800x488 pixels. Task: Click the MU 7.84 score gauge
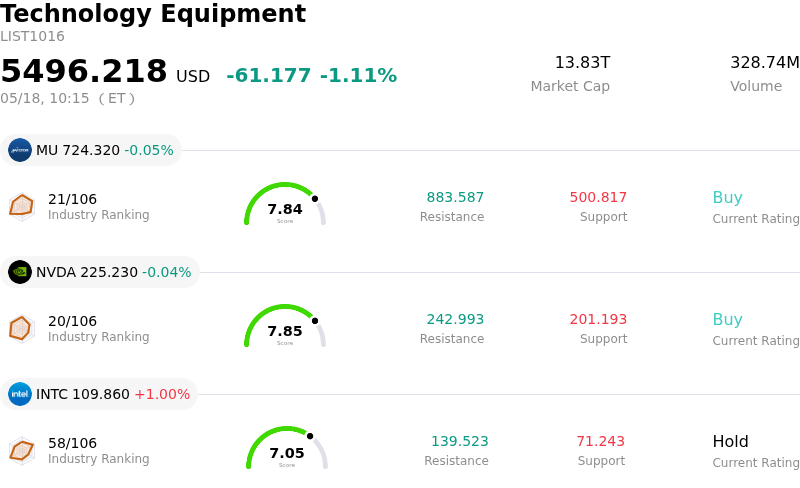285,204
